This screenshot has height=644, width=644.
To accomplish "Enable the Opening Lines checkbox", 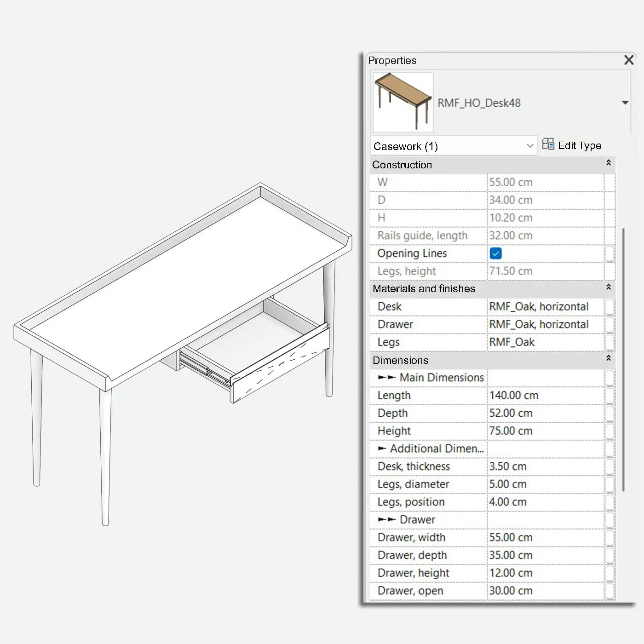I will point(495,253).
